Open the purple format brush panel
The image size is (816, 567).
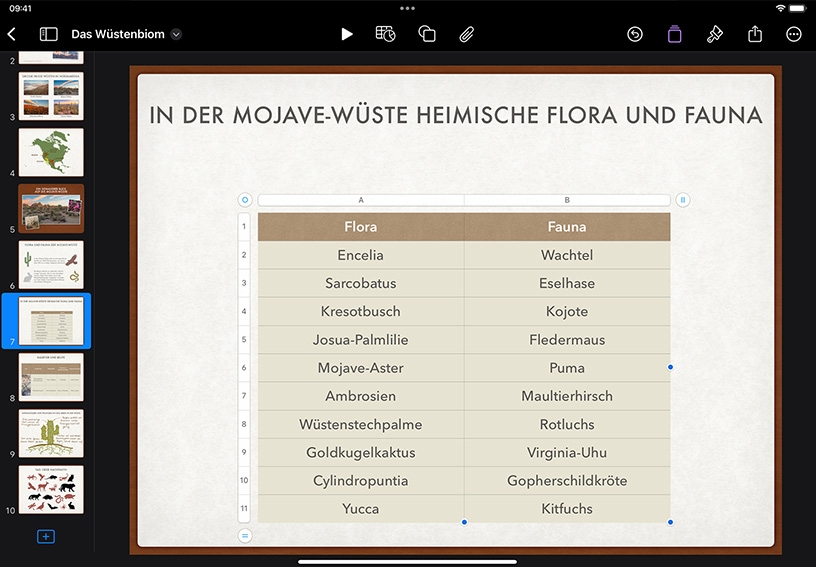674,34
